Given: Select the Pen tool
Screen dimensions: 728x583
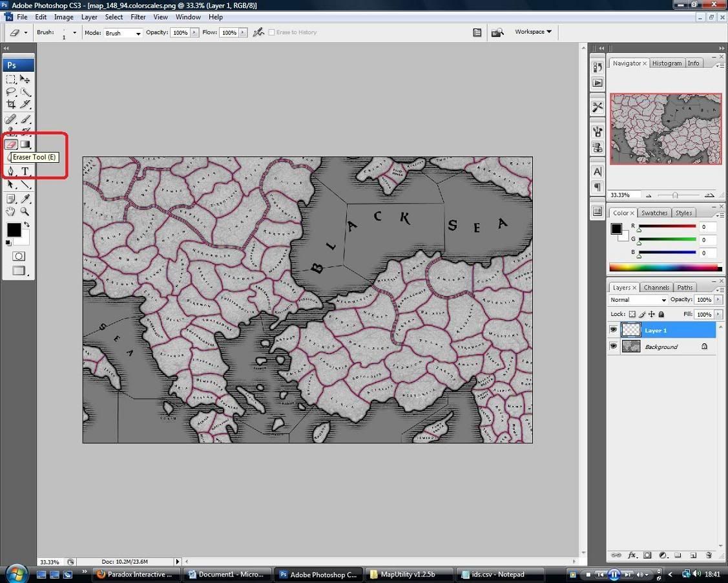Looking at the screenshot, I should pyautogui.click(x=11, y=171).
